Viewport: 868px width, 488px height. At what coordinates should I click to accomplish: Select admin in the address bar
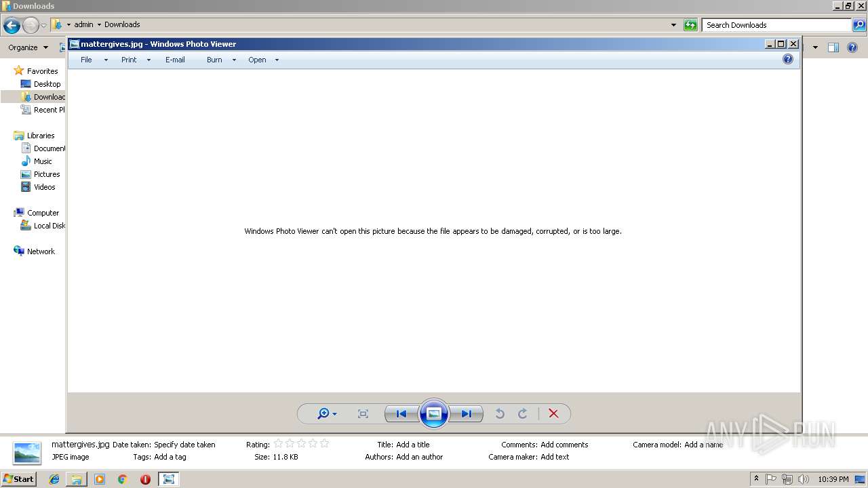pyautogui.click(x=83, y=24)
